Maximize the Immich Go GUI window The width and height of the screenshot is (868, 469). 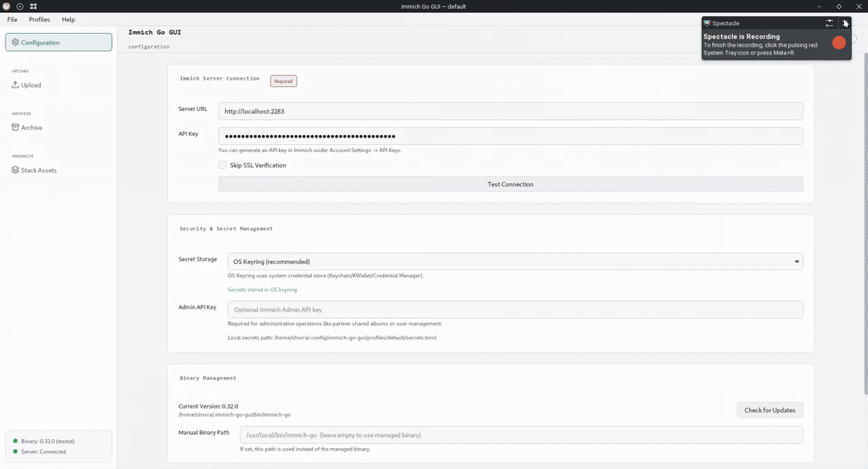pyautogui.click(x=838, y=6)
